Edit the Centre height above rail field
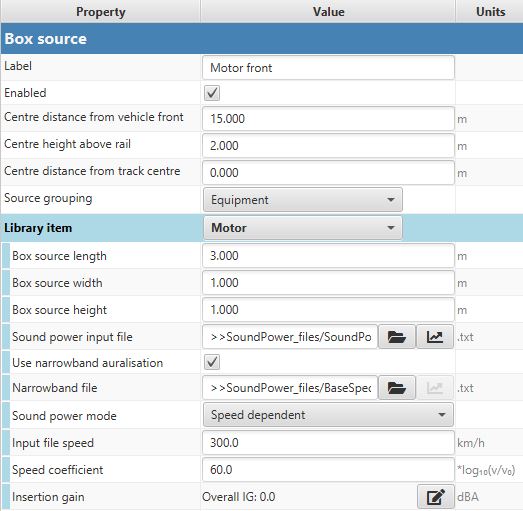 click(328, 146)
